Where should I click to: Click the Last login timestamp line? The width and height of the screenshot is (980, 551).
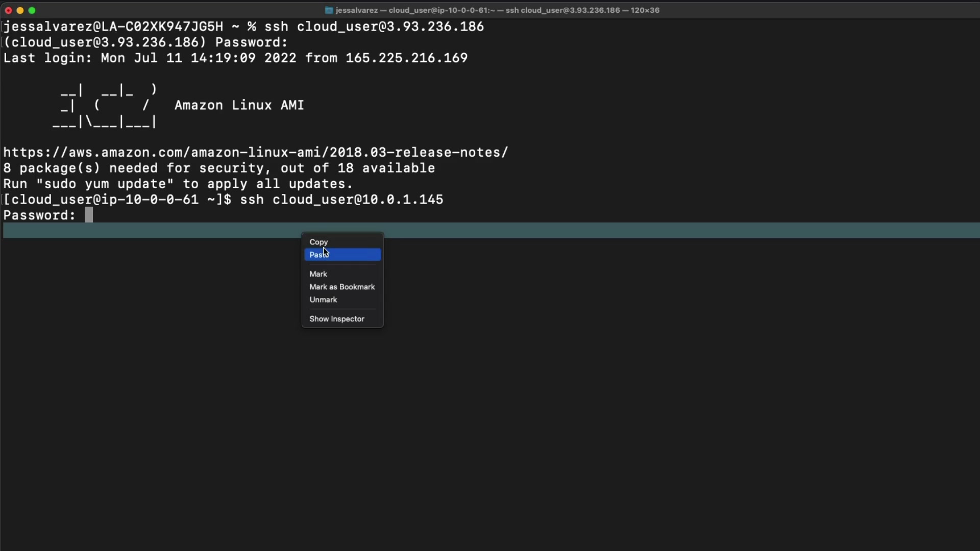coord(235,58)
